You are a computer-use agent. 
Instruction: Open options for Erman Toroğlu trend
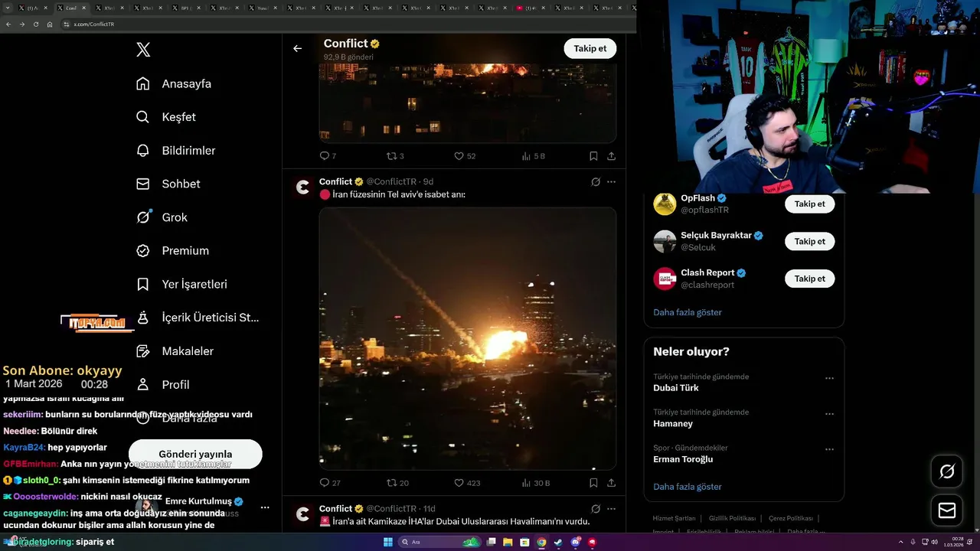click(829, 449)
